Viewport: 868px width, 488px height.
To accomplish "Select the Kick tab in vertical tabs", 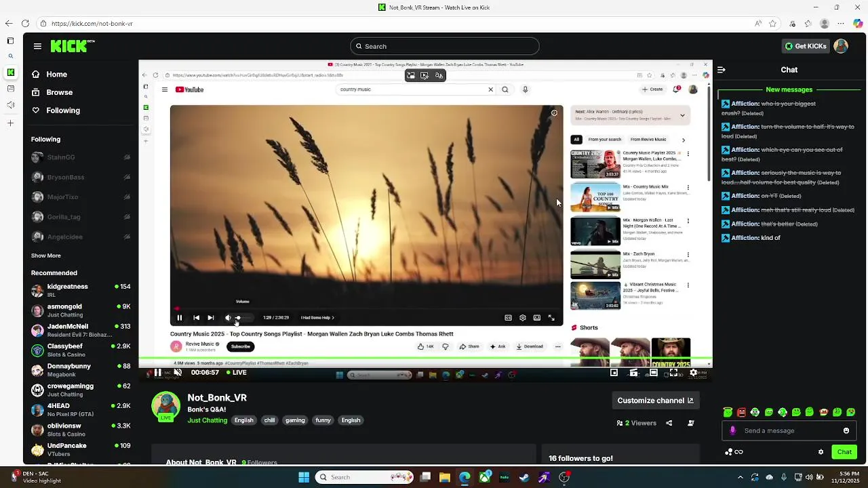I will click(x=10, y=73).
